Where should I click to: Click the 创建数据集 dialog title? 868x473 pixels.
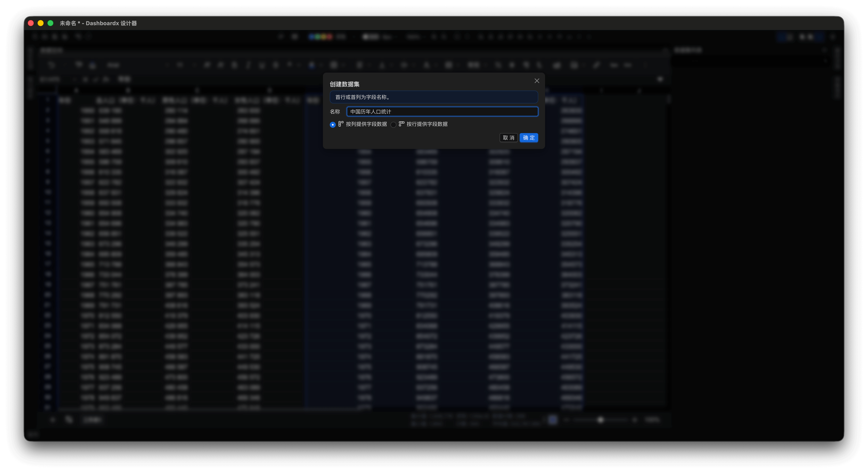344,84
